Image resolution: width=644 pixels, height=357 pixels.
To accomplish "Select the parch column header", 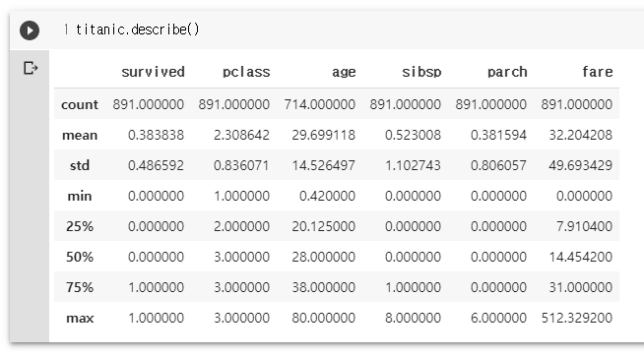I will [507, 72].
